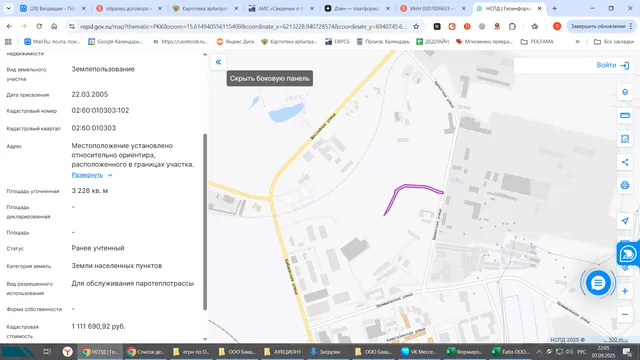Image resolution: width=640 pixels, height=360 pixels.
Task: Select Земли населенных пунктов text
Action: point(117,265)
